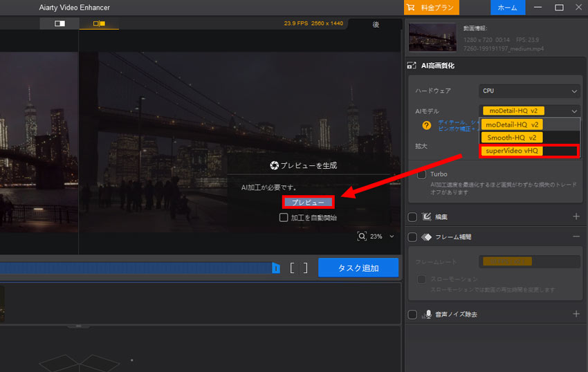The height and width of the screenshot is (372, 588).
Task: Click the フレーム補間 diamond icon
Action: pos(426,237)
